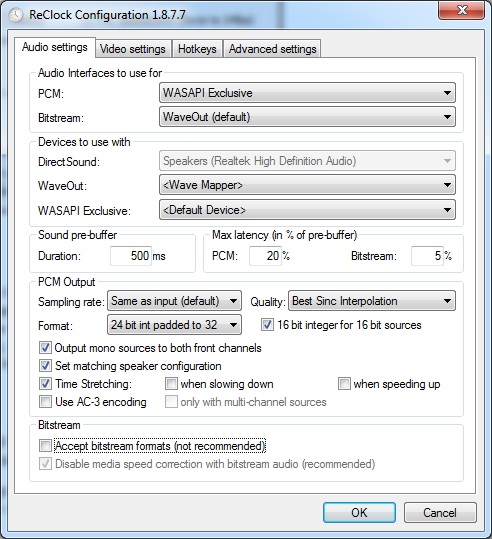The width and height of the screenshot is (492, 539).
Task: Click the OK button
Action: coord(359,513)
